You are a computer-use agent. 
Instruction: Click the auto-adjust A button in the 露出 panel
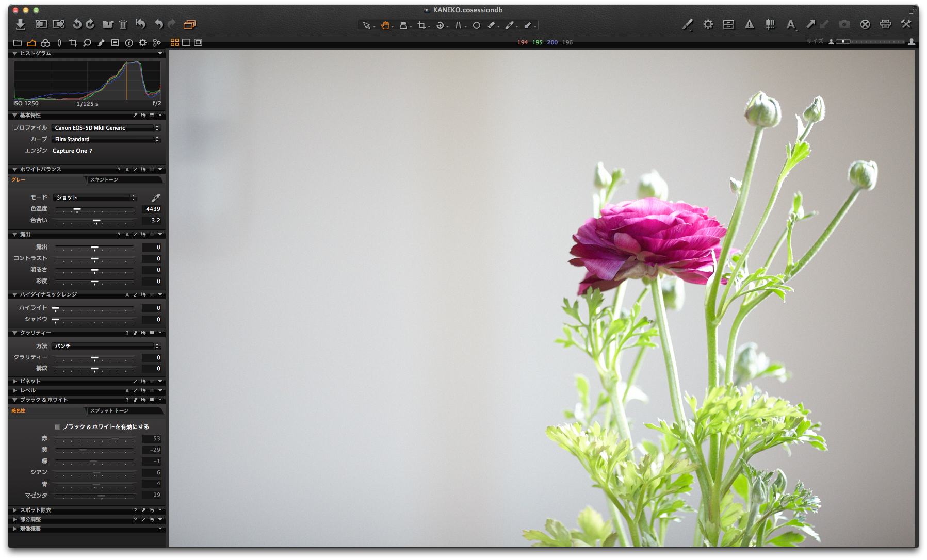pyautogui.click(x=127, y=234)
